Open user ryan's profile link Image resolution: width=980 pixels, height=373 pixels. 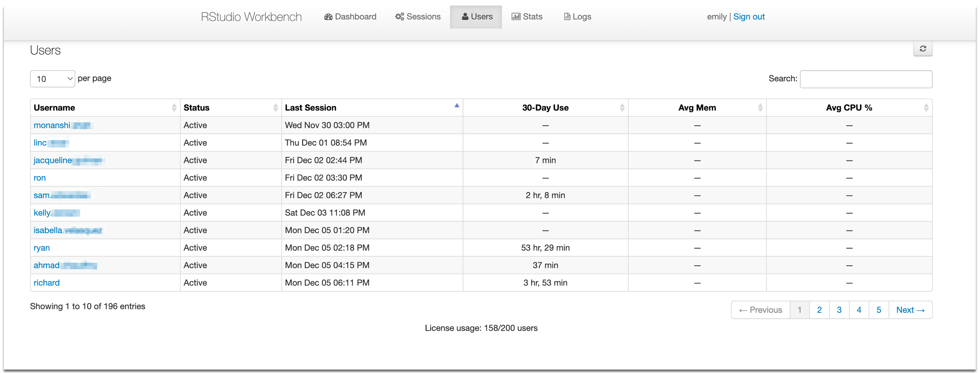coord(41,248)
